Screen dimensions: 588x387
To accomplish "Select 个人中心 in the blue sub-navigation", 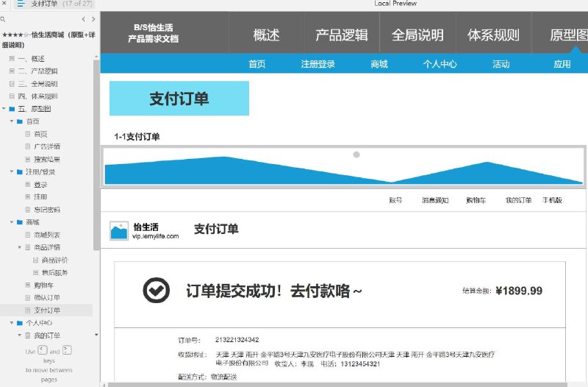I will click(440, 64).
